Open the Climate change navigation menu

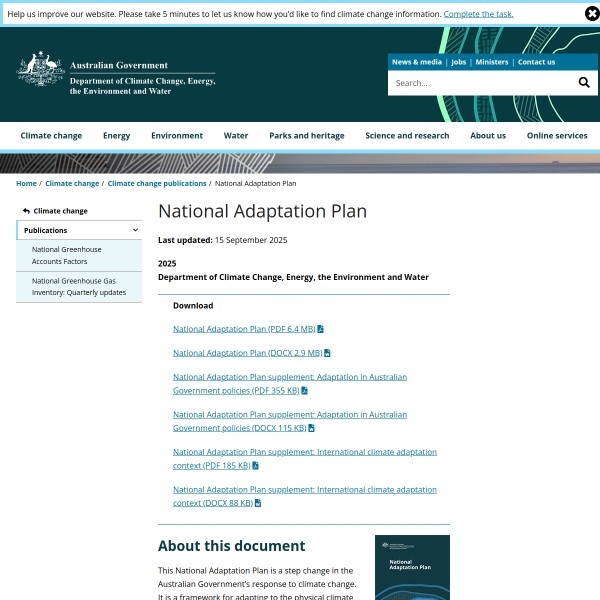pyautogui.click(x=51, y=136)
